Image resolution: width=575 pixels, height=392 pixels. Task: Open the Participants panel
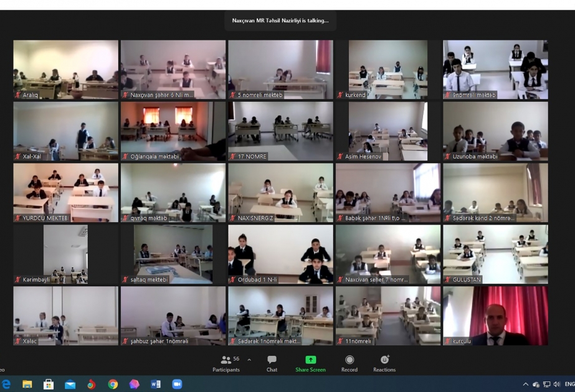(x=226, y=364)
